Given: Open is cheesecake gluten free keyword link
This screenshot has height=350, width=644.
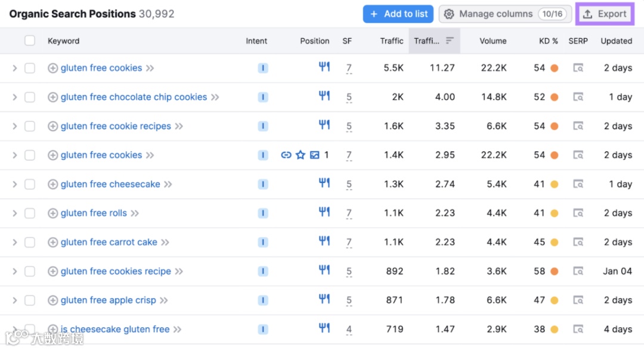Looking at the screenshot, I should [115, 330].
